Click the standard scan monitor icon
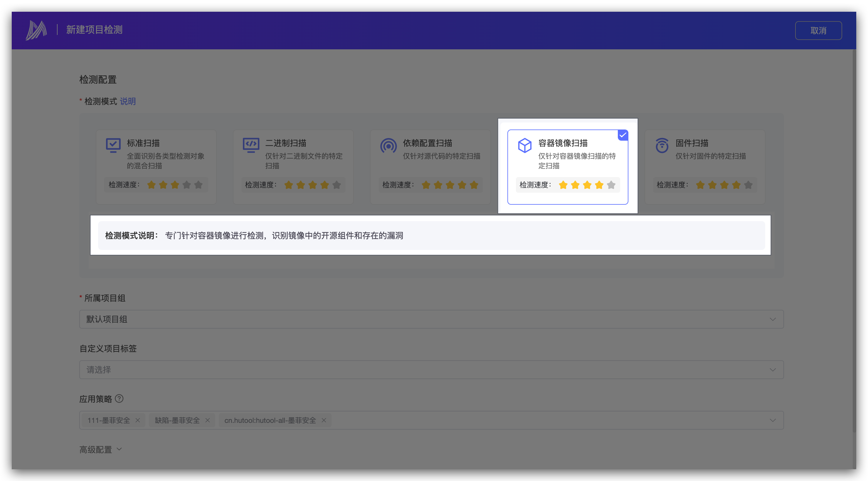The width and height of the screenshot is (868, 481). pos(113,145)
